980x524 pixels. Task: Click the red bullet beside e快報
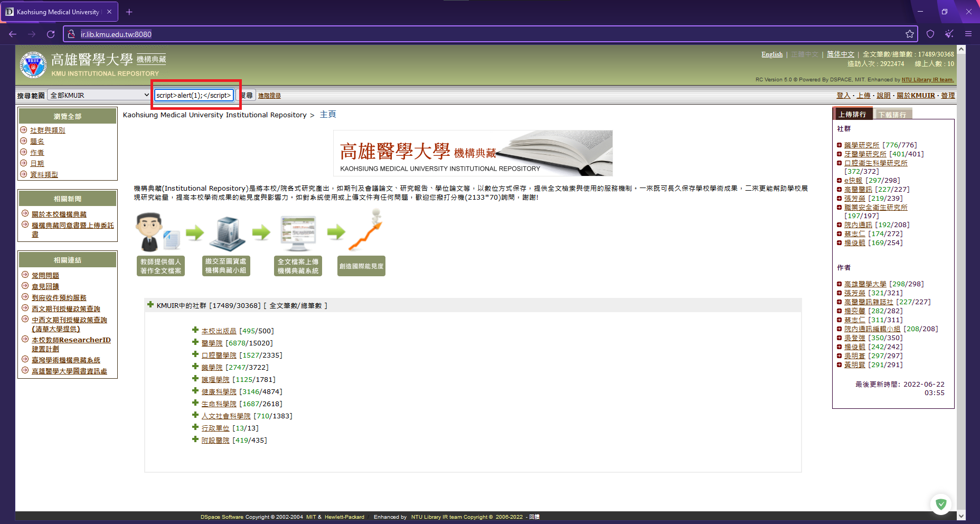point(840,181)
